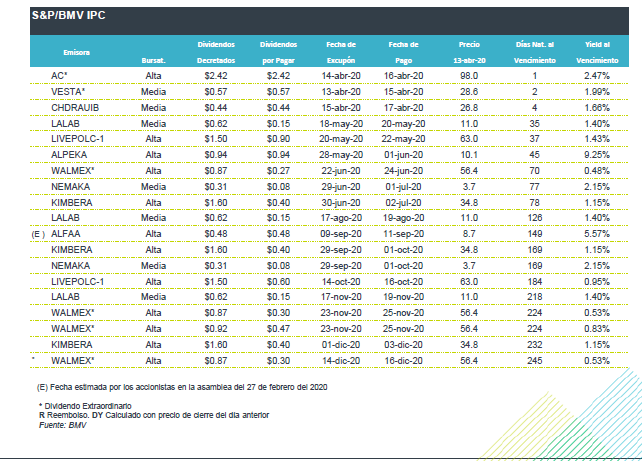Select the 14-abr-20 ex-coupon date
Screen dimensions: 642x461
341,76
